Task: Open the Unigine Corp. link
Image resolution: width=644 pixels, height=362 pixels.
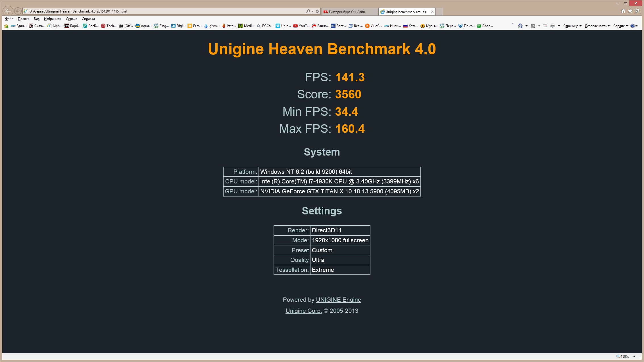Action: point(303,311)
